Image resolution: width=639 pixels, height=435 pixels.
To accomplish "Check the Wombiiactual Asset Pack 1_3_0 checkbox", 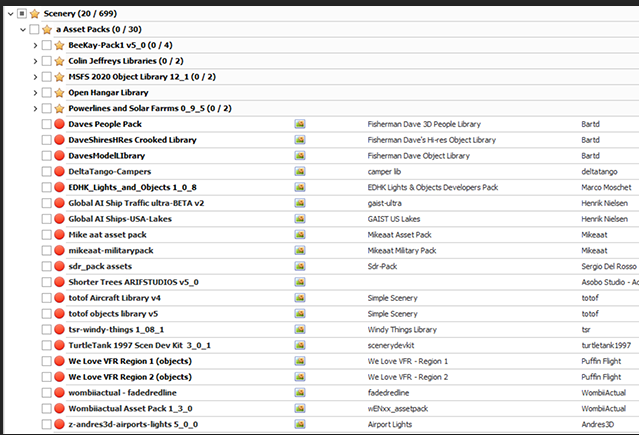I will (x=47, y=409).
